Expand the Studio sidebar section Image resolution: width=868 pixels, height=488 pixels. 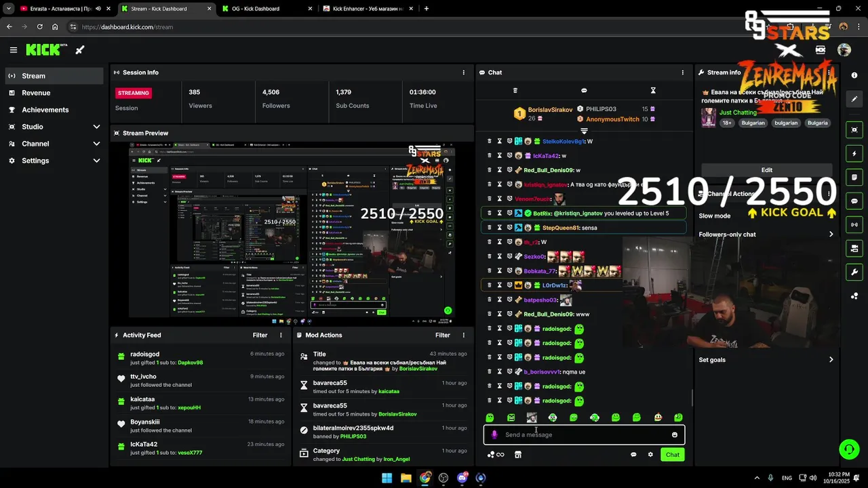click(54, 127)
